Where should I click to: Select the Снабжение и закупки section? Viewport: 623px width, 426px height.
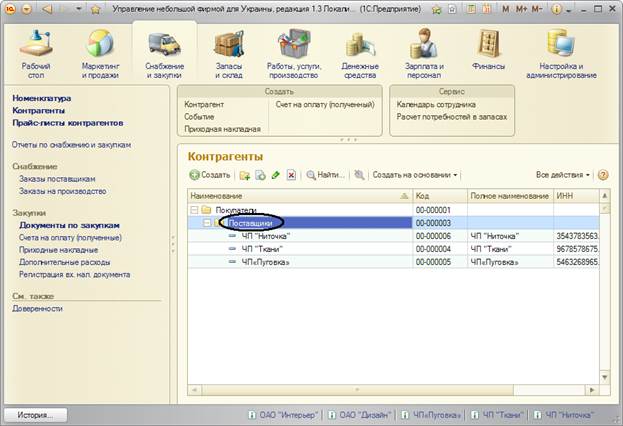[x=164, y=54]
